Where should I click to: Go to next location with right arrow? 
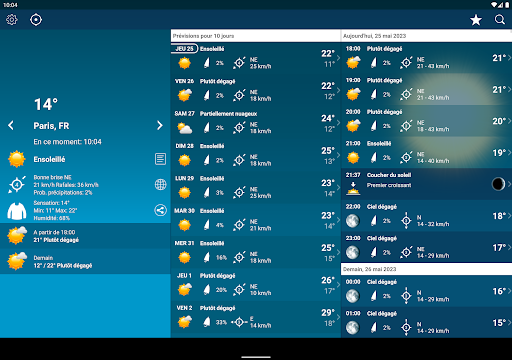point(160,125)
